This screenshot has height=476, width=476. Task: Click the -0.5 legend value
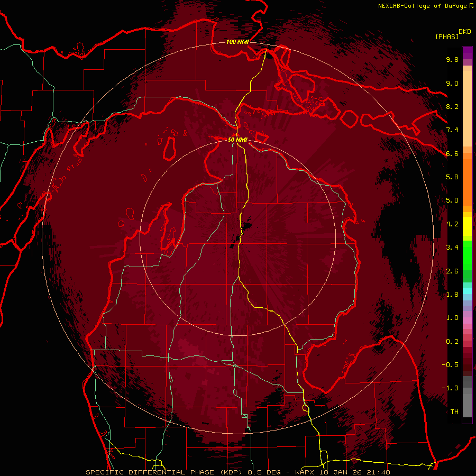tap(450, 365)
